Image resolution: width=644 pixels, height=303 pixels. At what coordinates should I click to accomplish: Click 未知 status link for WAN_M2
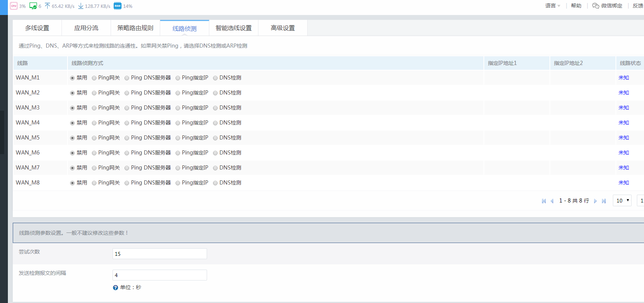[624, 93]
